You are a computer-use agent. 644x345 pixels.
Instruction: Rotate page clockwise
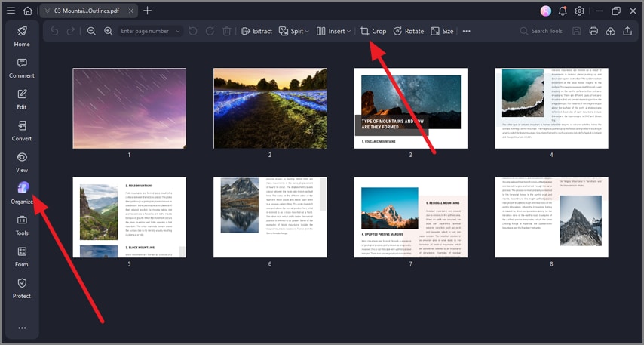[x=210, y=31]
